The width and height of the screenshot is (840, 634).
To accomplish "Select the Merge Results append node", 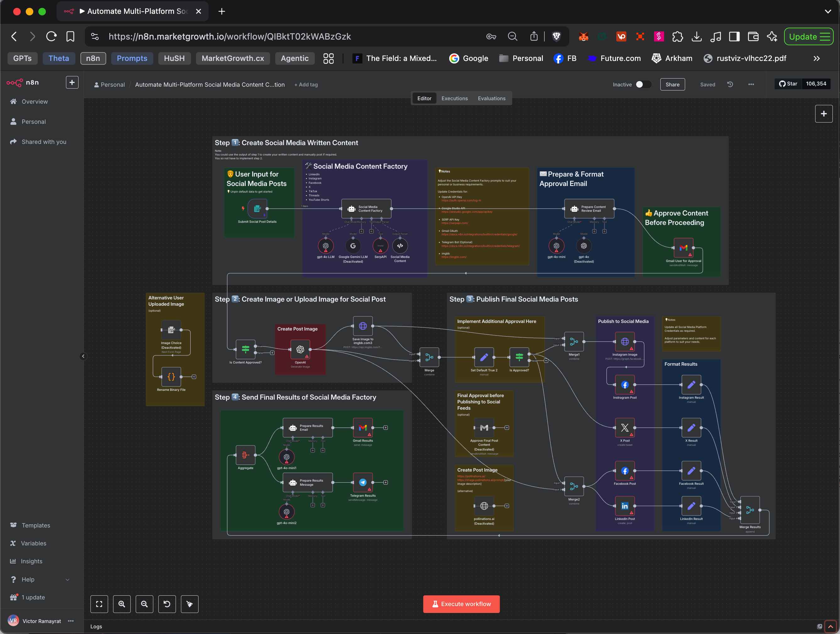I will [750, 510].
